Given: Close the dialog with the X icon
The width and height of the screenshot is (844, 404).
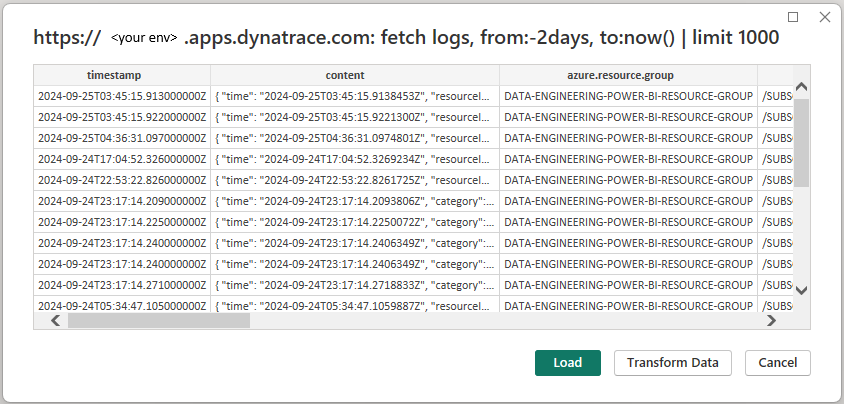Looking at the screenshot, I should (825, 17).
